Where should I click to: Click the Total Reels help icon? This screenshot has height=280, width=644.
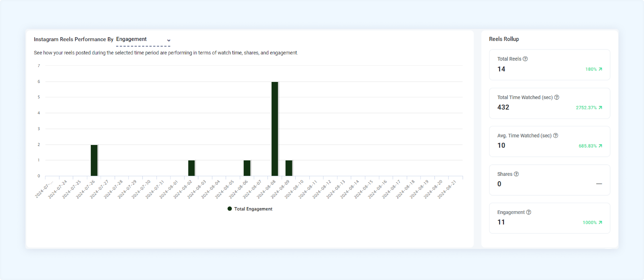point(525,59)
